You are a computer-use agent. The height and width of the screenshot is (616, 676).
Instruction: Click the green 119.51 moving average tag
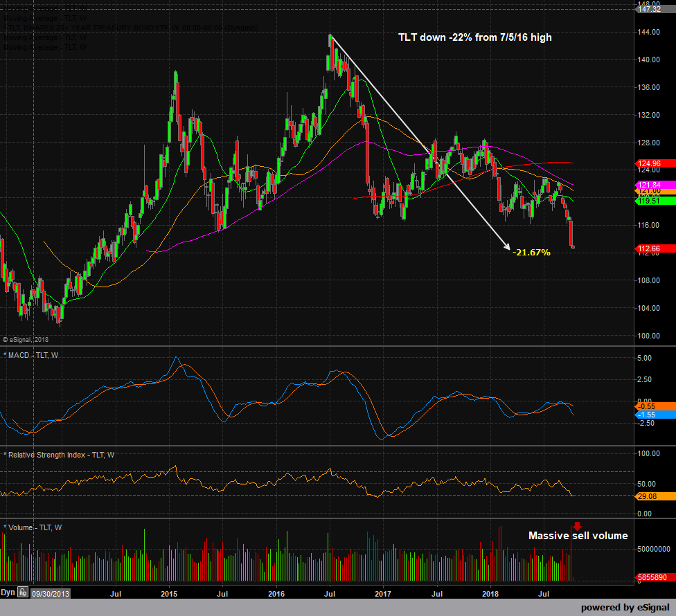point(655,201)
